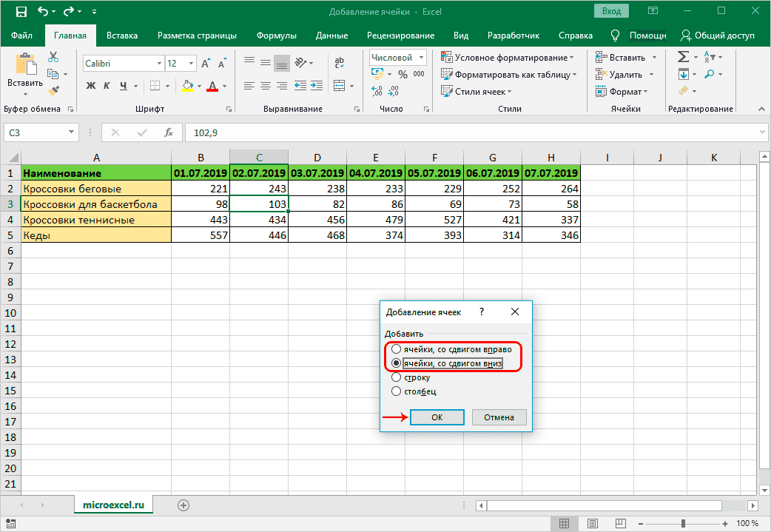This screenshot has height=532, width=771.
Task: Switch to the Формулы ribbon tab
Action: [276, 36]
